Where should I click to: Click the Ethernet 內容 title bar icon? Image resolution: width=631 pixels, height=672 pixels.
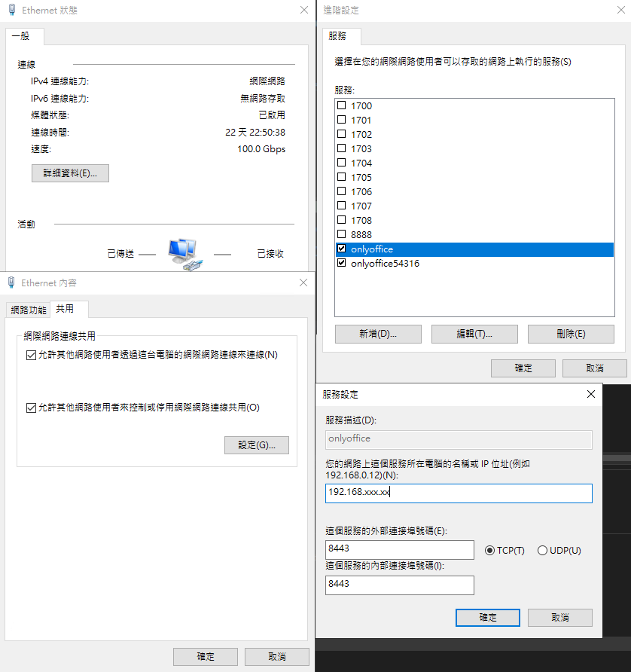(11, 283)
